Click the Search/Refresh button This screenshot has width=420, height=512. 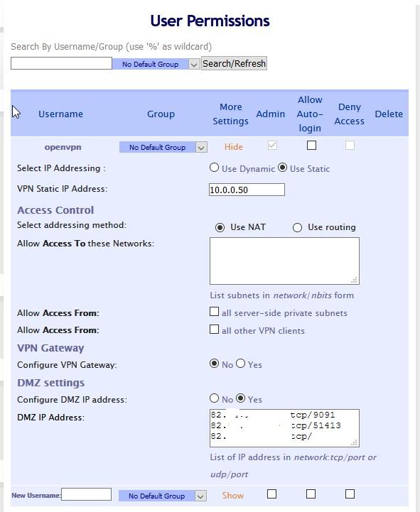(234, 63)
